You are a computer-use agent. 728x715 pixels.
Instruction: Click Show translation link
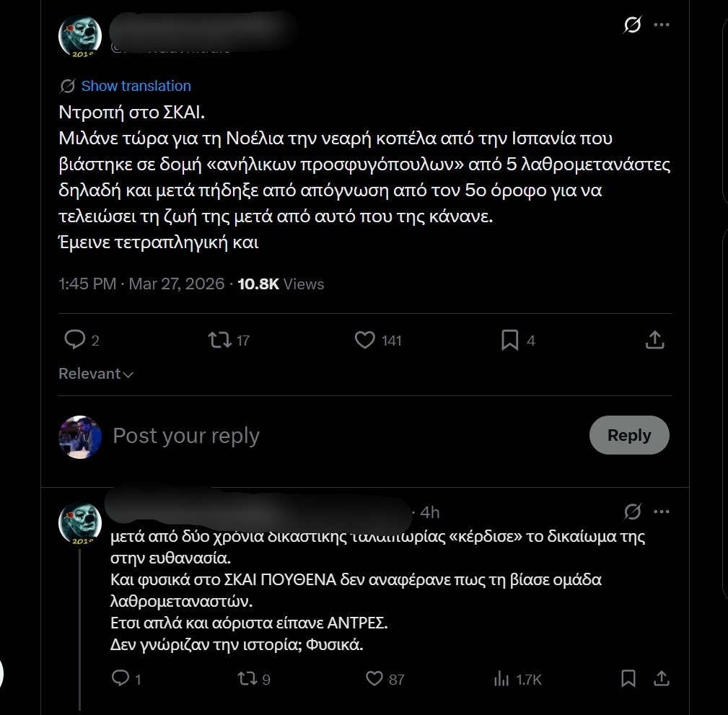pos(136,86)
